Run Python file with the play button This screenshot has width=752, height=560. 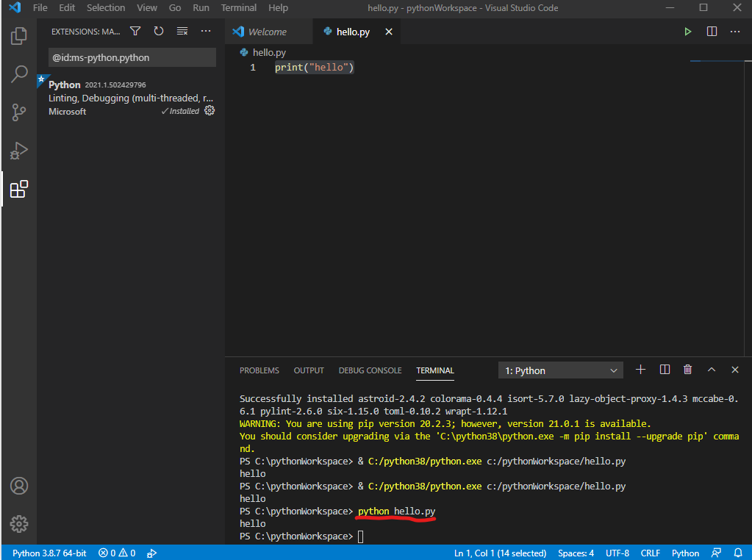pyautogui.click(x=688, y=32)
